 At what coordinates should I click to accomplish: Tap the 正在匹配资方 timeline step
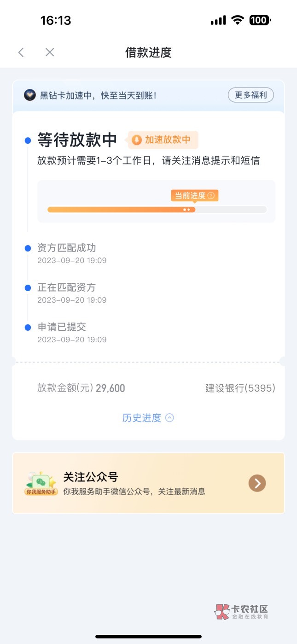[x=67, y=287]
